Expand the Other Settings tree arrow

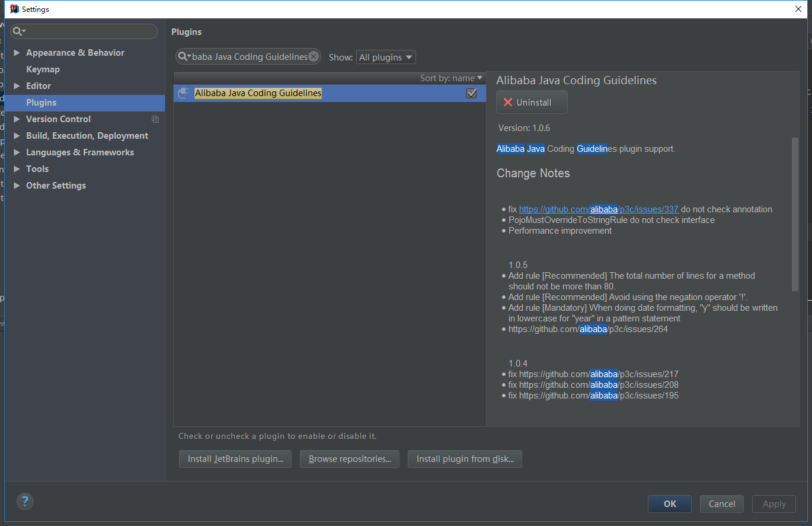click(17, 186)
